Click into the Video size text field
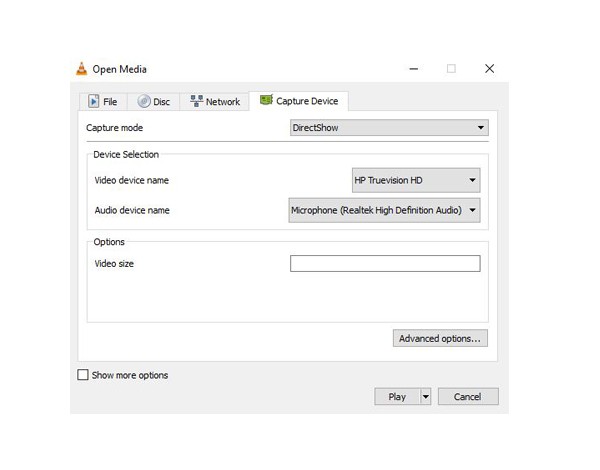Image resolution: width=600 pixels, height=470 pixels. pos(385,264)
